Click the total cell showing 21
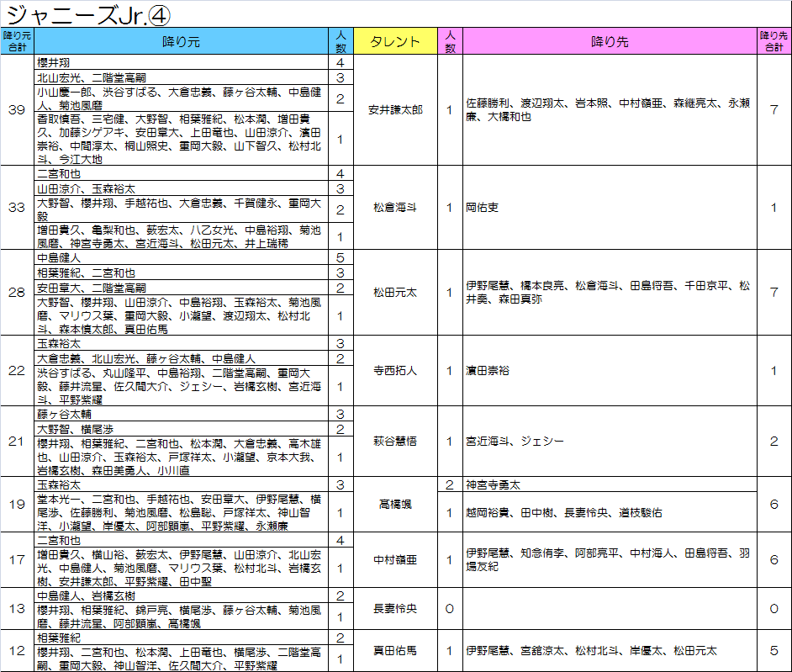The height and width of the screenshot is (672, 792). pyautogui.click(x=17, y=441)
